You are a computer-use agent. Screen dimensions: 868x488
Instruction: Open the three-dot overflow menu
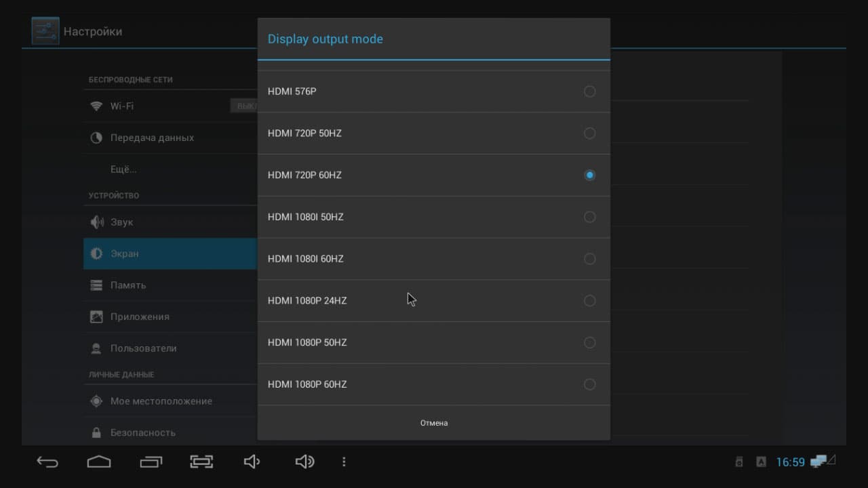tap(344, 462)
